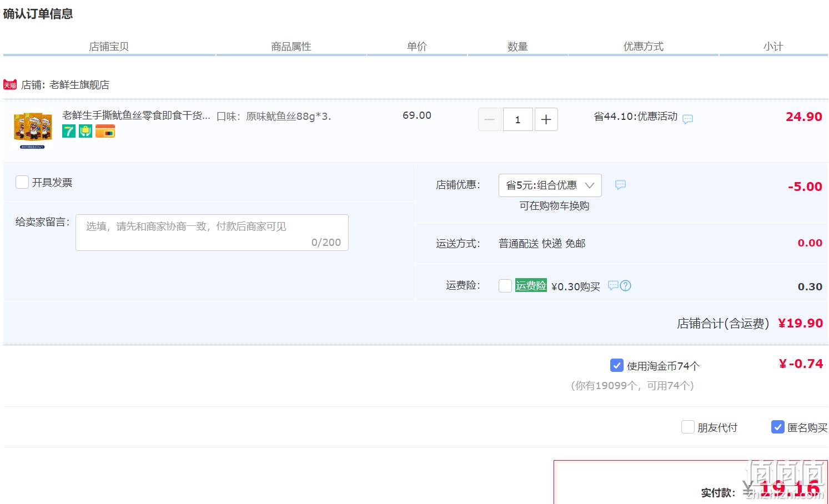This screenshot has width=829, height=504.
Task: Open the 省5元:组合优惠 store discount dropdown
Action: tap(550, 185)
